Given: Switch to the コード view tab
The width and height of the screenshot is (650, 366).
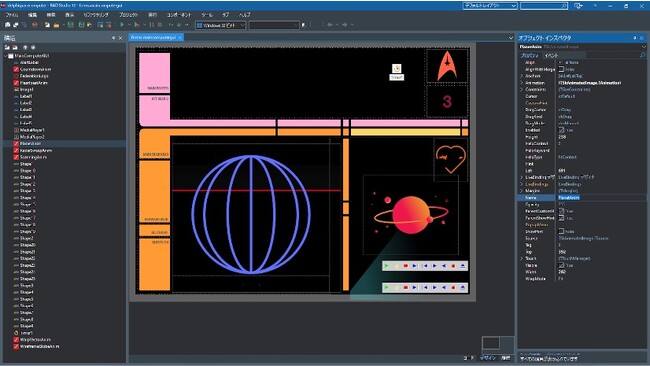Looking at the screenshot, I should pos(468,358).
